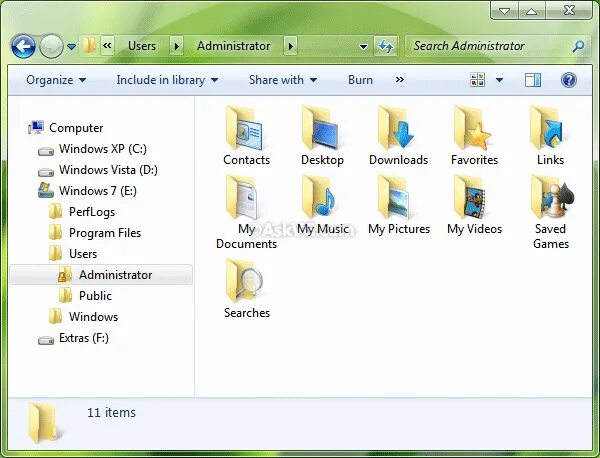Open the recent pages dropdown arrow
This screenshot has height=458, width=600.
pyautogui.click(x=72, y=47)
